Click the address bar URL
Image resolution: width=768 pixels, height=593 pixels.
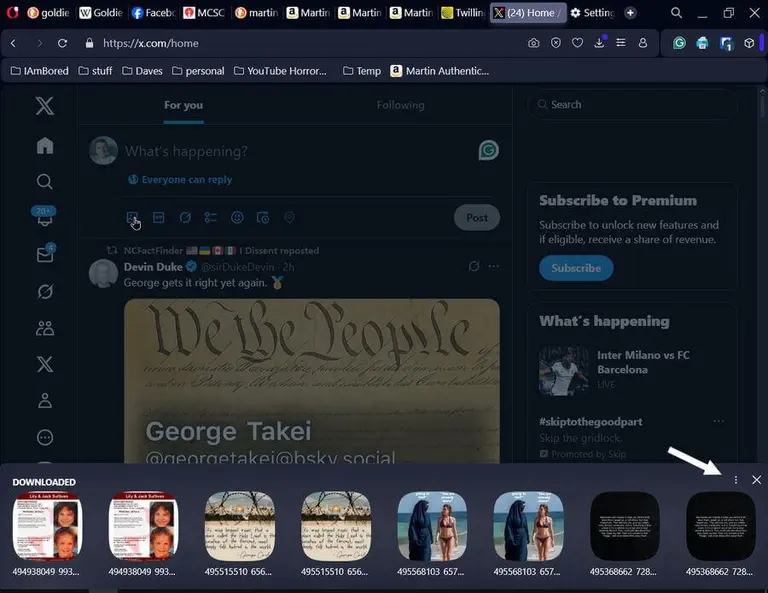[150, 43]
